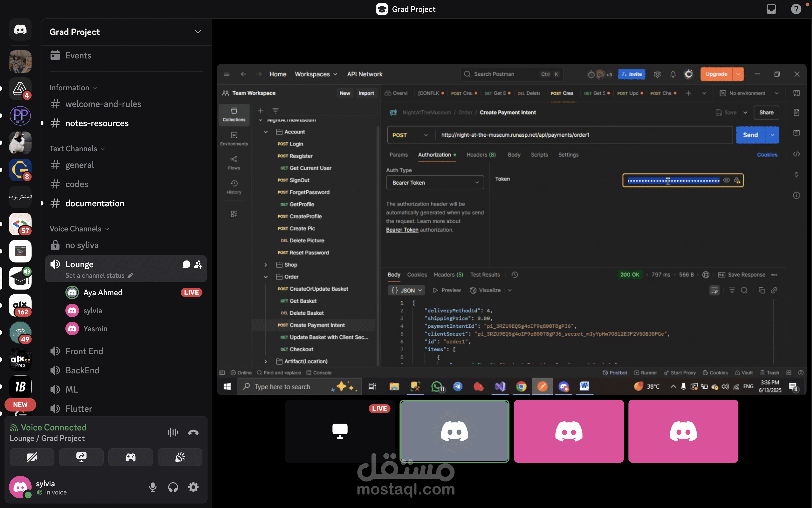Click Chrome icon in streamed taskbar

(521, 386)
